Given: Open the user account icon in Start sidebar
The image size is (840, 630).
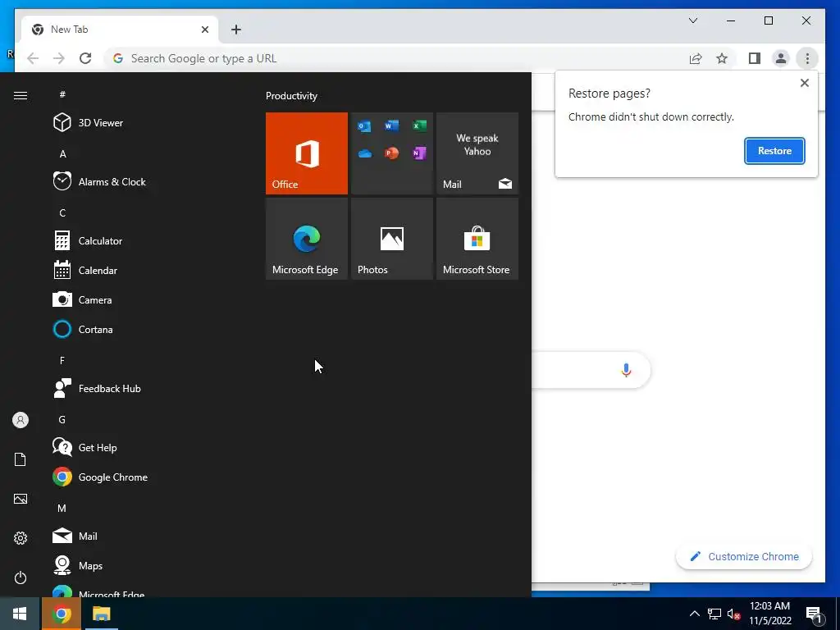Looking at the screenshot, I should 21,420.
